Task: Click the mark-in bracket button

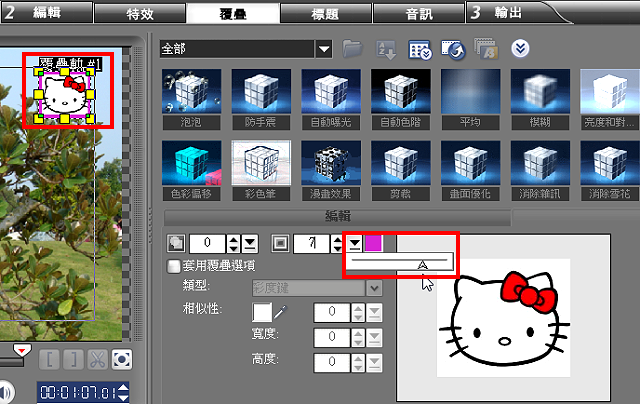Action: 49,360
